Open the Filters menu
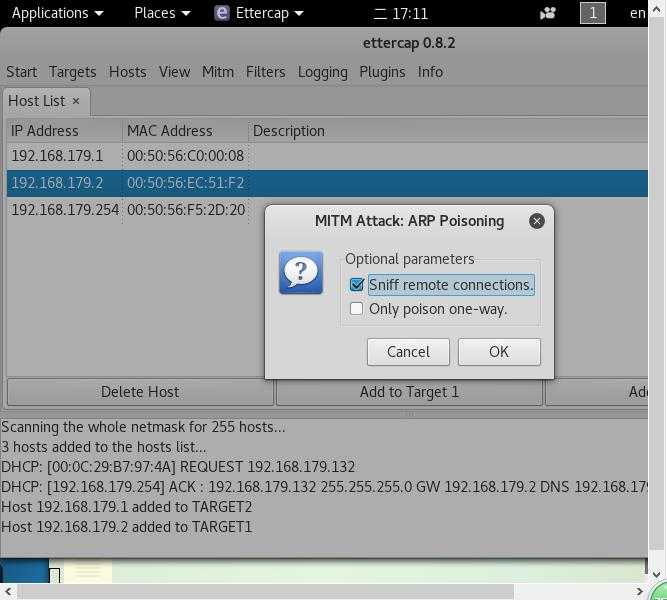 265,72
